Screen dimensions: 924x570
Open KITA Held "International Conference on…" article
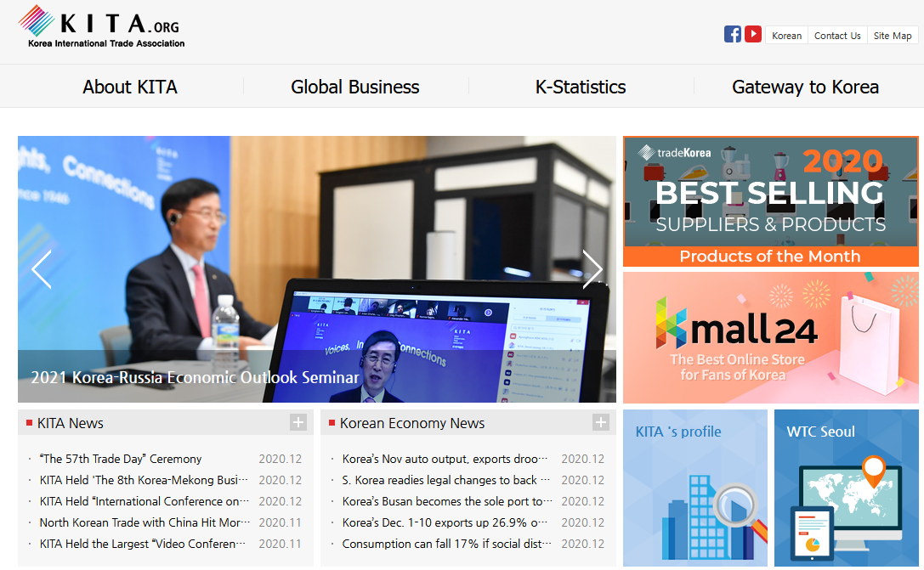(144, 501)
